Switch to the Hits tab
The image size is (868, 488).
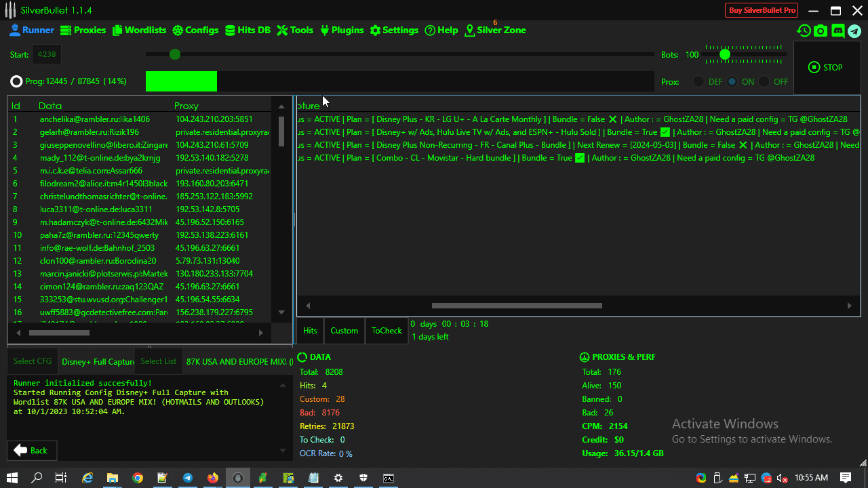click(x=310, y=331)
